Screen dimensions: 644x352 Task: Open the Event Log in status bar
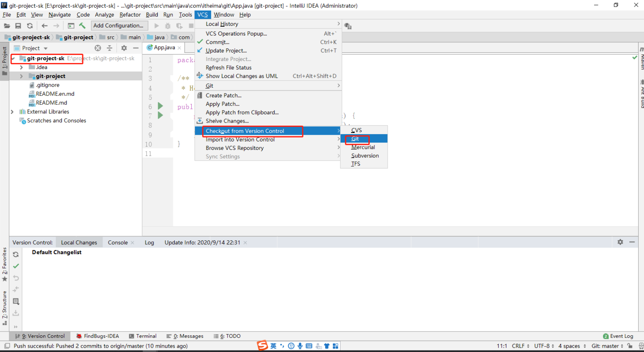coord(618,336)
